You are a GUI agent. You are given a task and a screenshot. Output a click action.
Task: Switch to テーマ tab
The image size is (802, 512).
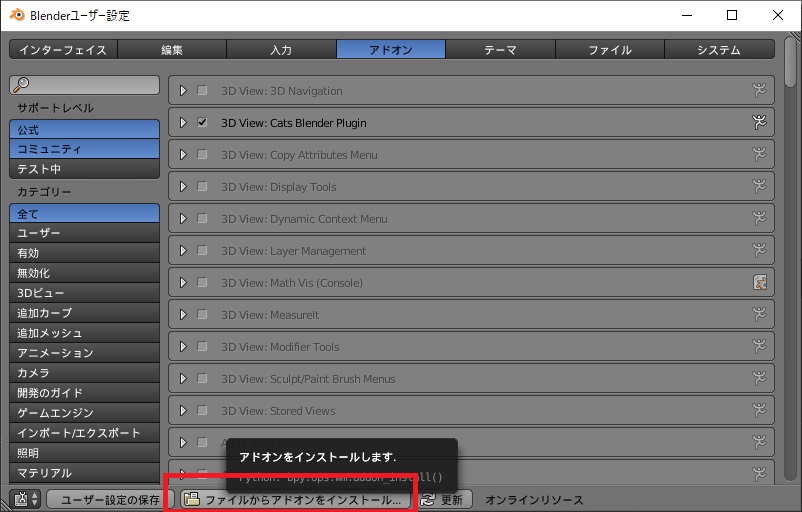tap(500, 50)
